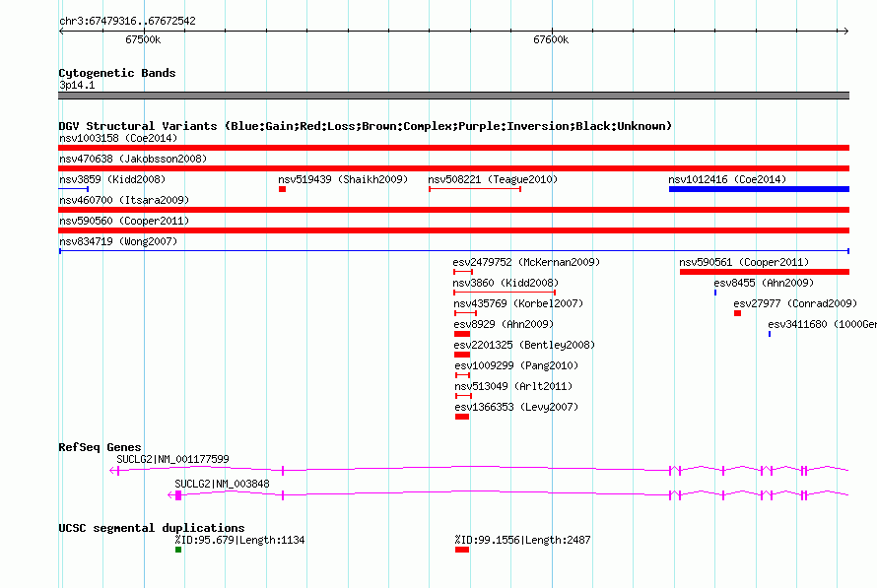Click the right arrow of the ruler
Image resolution: width=877 pixels, height=588 pixels.
tap(846, 31)
